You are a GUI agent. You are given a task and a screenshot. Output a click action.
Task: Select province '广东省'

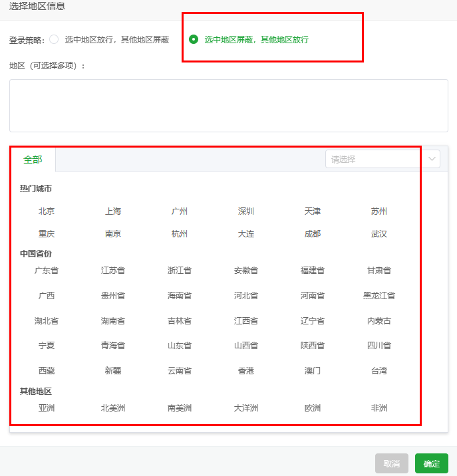coord(47,271)
